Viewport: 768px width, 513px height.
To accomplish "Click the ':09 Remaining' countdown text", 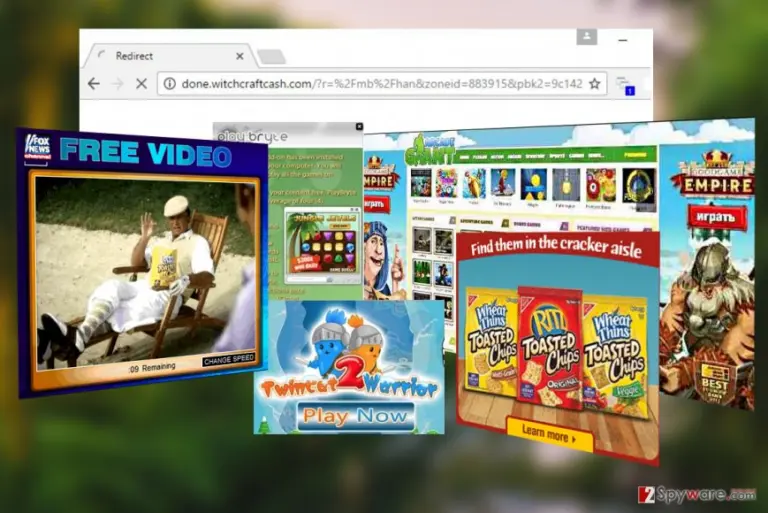I will 152,367.
